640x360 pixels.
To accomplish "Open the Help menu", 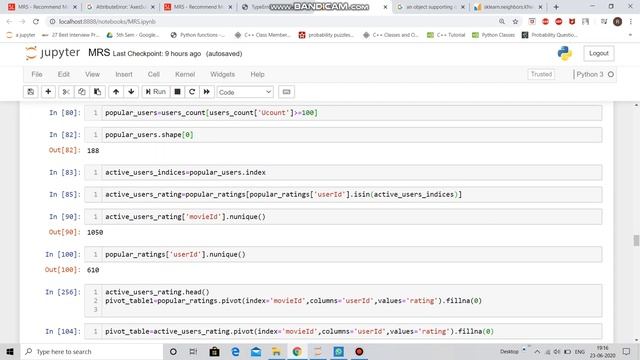I will [x=257, y=74].
